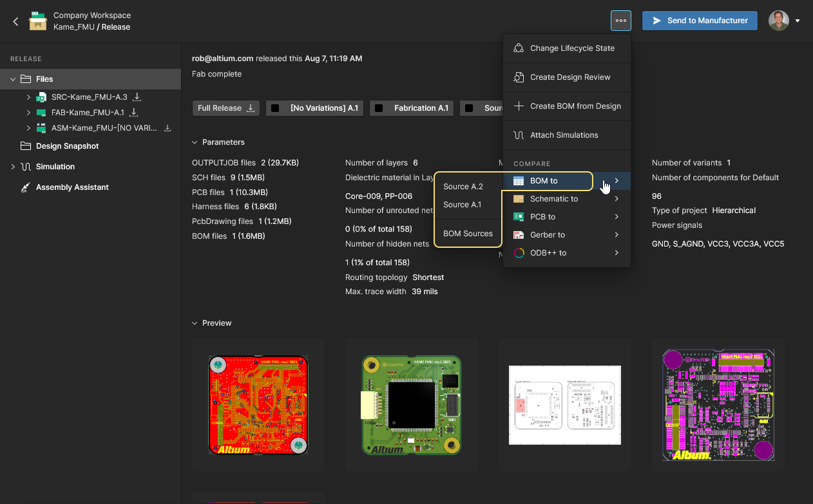Open the green 3D board preview thumbnail

412,405
